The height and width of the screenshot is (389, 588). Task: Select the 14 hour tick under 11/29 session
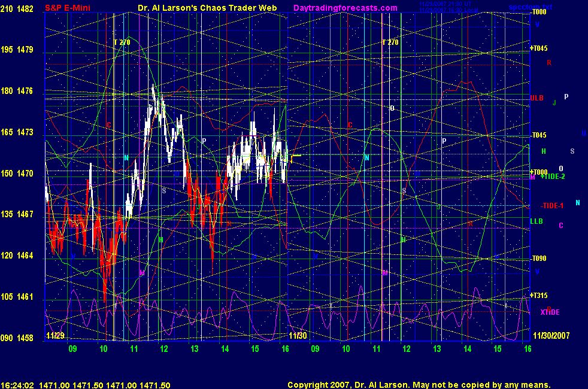(x=225, y=349)
